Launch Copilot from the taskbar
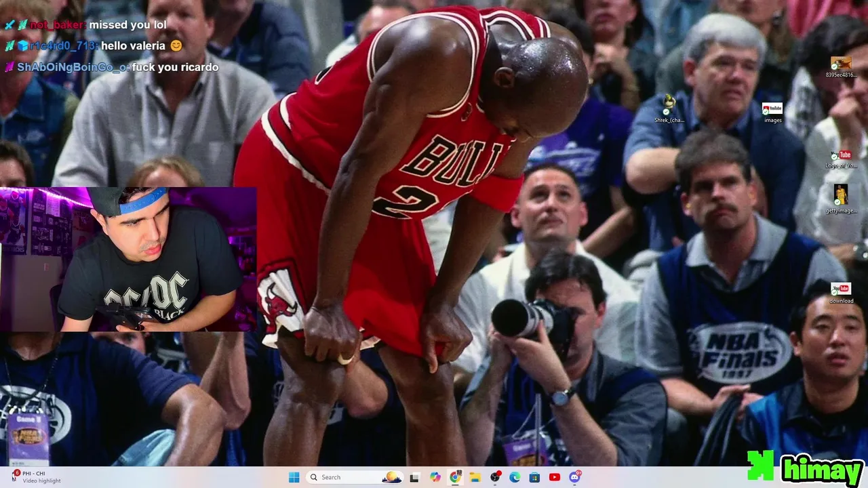This screenshot has width=868, height=488. 435,477
